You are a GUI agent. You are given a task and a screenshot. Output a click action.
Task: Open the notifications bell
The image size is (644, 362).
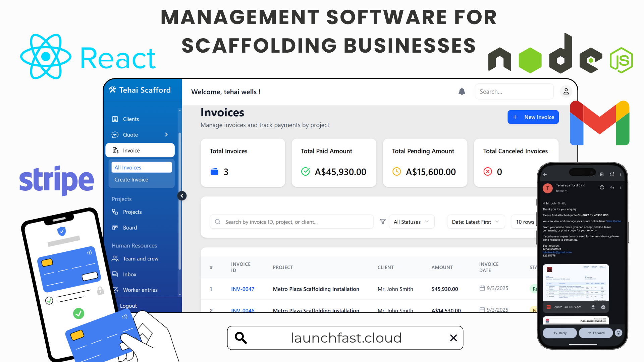tap(462, 91)
